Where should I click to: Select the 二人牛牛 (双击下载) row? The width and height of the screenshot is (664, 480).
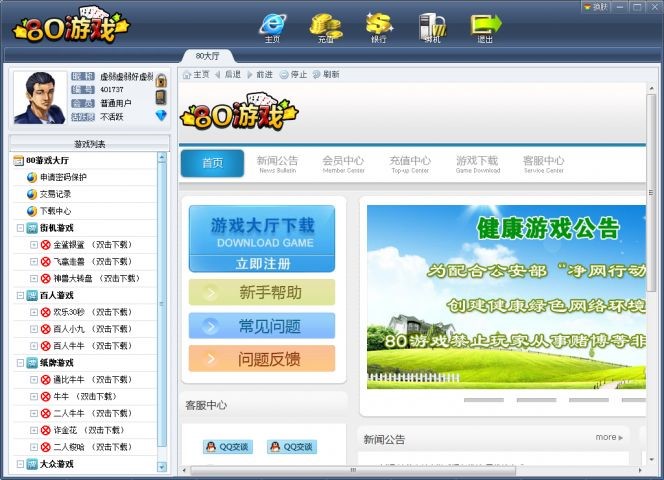85,413
